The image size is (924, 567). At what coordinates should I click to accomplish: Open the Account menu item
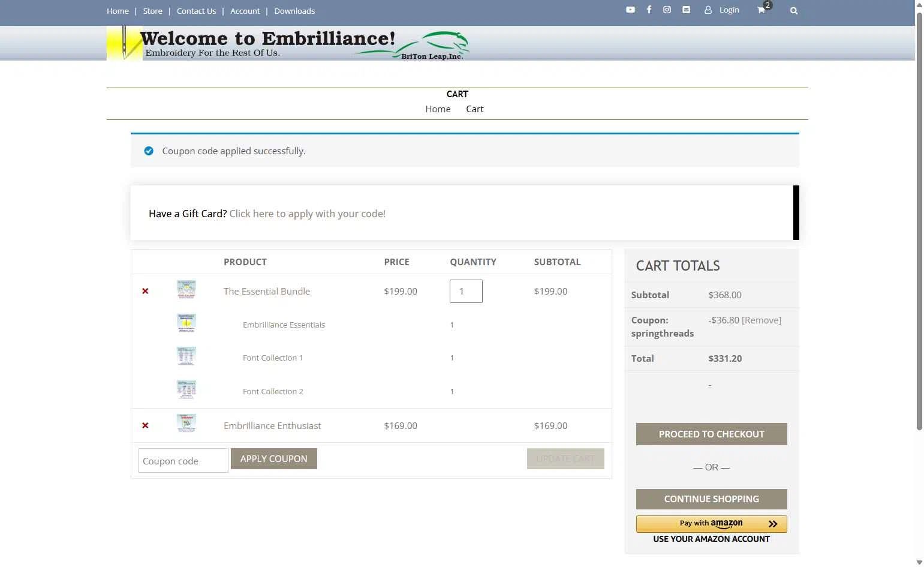pos(245,11)
